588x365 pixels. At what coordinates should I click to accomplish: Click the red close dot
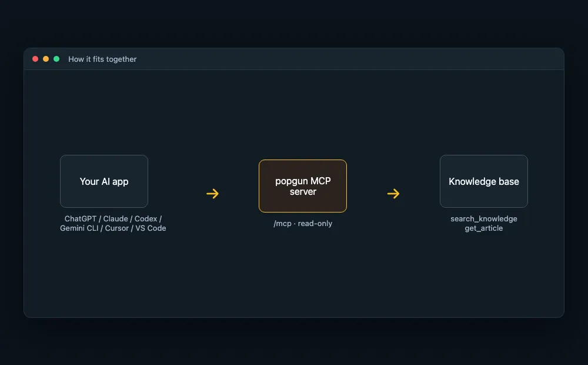click(x=35, y=59)
